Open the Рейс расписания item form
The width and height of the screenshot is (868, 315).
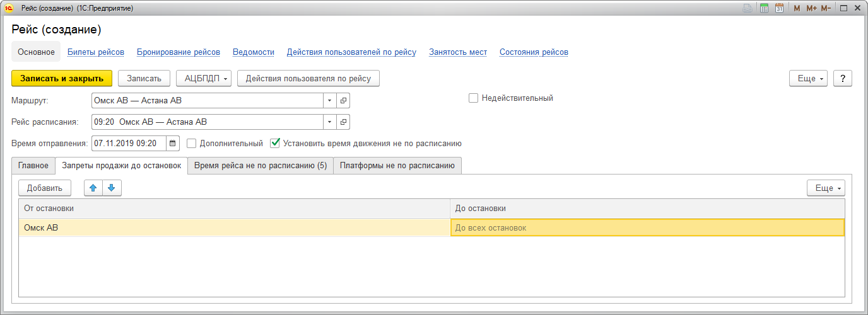(x=344, y=122)
